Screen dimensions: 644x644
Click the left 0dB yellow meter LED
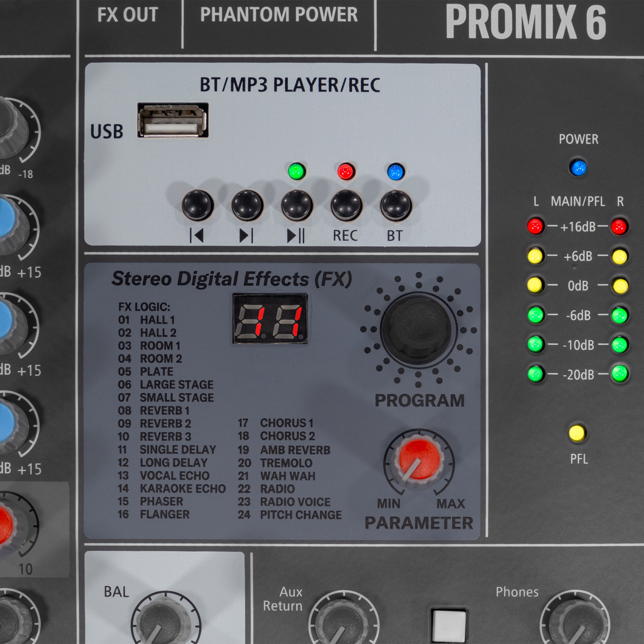tap(535, 285)
